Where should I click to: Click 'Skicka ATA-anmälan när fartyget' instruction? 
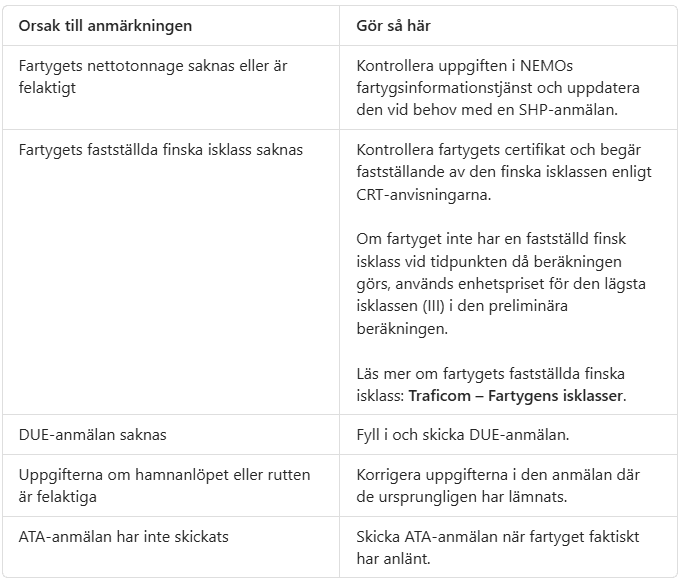tap(498, 548)
